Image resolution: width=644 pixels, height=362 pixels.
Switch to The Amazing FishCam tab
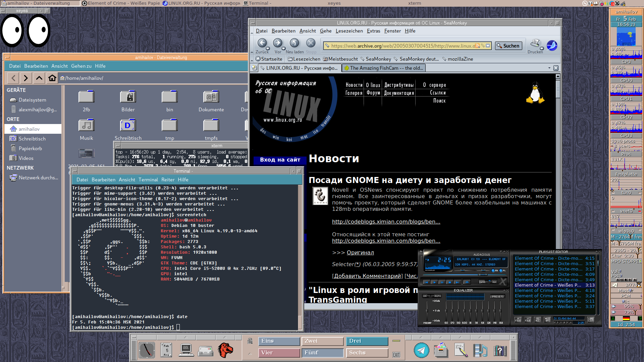click(383, 68)
